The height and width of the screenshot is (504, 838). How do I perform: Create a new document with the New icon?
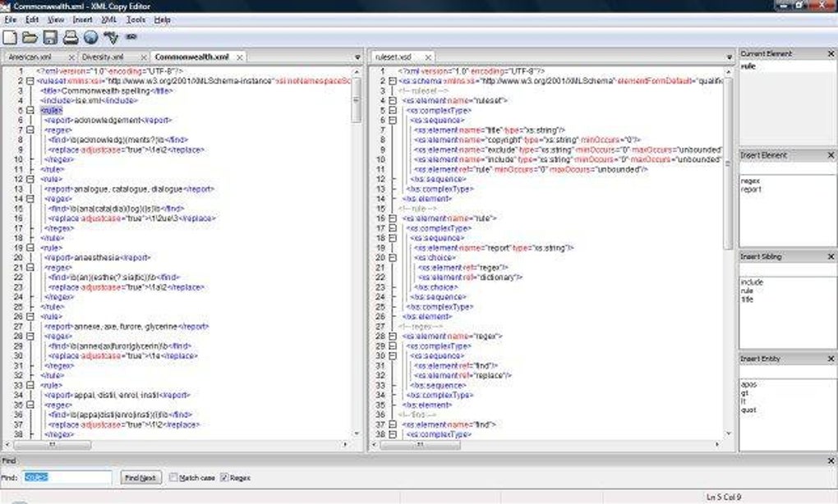tap(10, 38)
